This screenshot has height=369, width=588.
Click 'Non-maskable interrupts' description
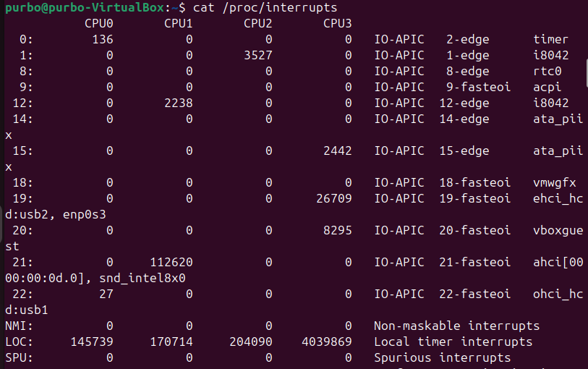point(457,326)
